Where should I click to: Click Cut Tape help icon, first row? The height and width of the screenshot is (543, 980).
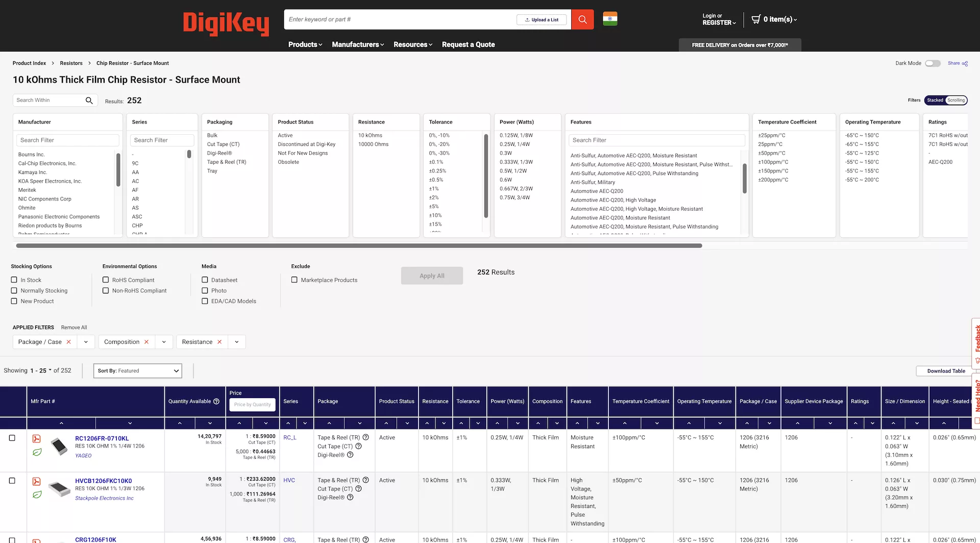[358, 447]
